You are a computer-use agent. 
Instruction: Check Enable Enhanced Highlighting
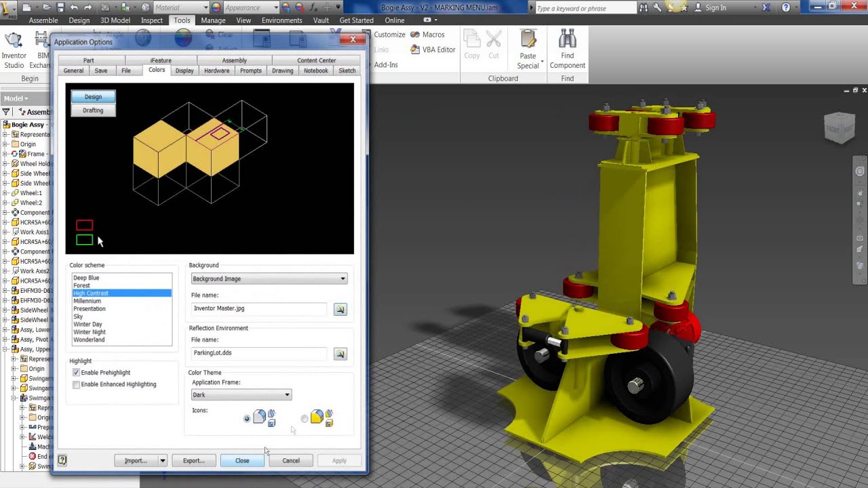tap(76, 384)
